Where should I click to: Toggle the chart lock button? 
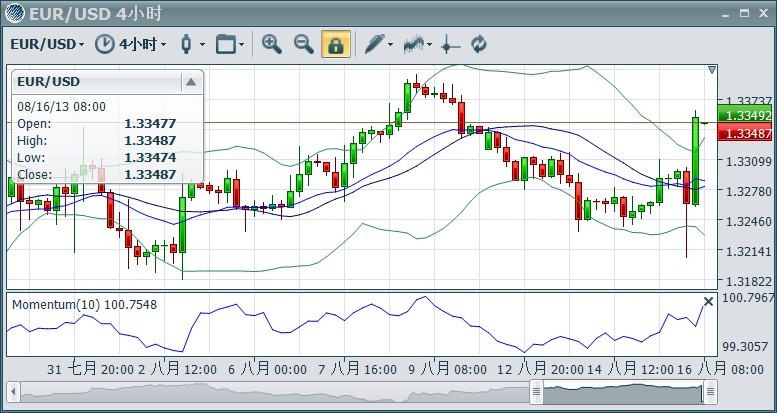tap(336, 44)
